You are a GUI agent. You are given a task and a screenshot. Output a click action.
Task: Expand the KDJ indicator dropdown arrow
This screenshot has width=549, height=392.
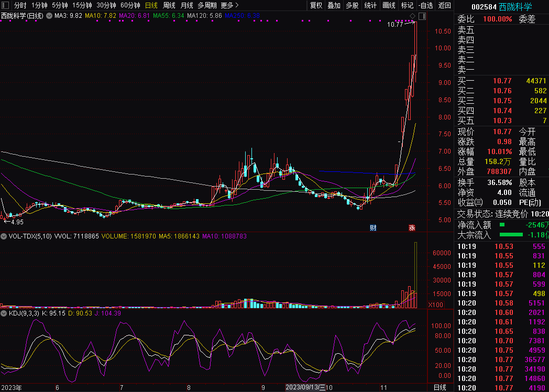pos(5,313)
